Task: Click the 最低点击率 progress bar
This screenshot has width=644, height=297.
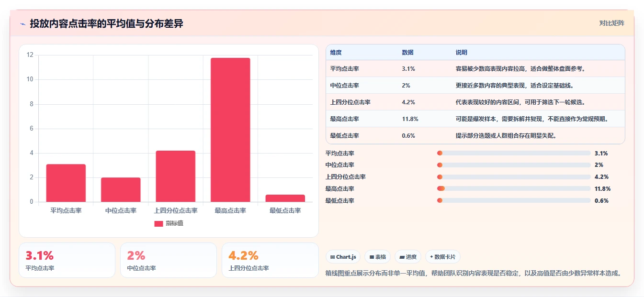Action: (x=514, y=201)
